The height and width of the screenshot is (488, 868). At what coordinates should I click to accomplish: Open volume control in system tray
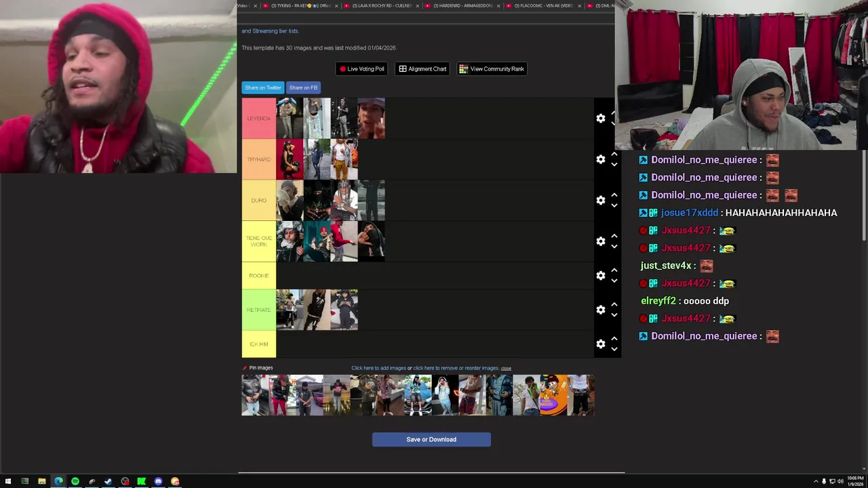pos(840,481)
